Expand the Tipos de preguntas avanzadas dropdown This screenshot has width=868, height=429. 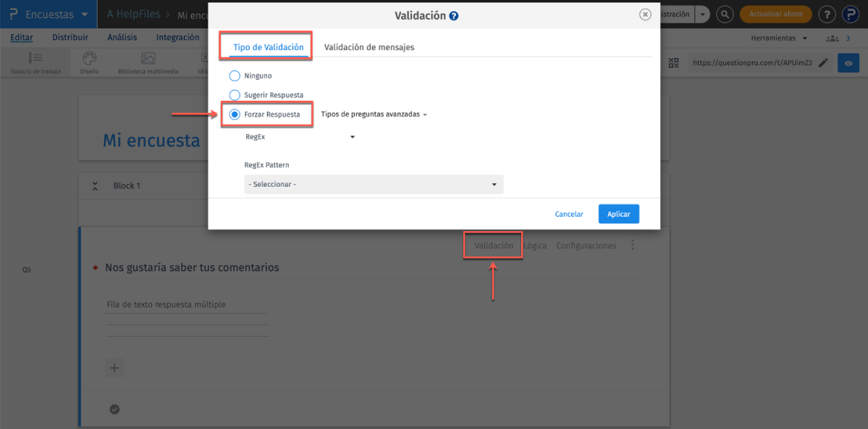pos(374,114)
